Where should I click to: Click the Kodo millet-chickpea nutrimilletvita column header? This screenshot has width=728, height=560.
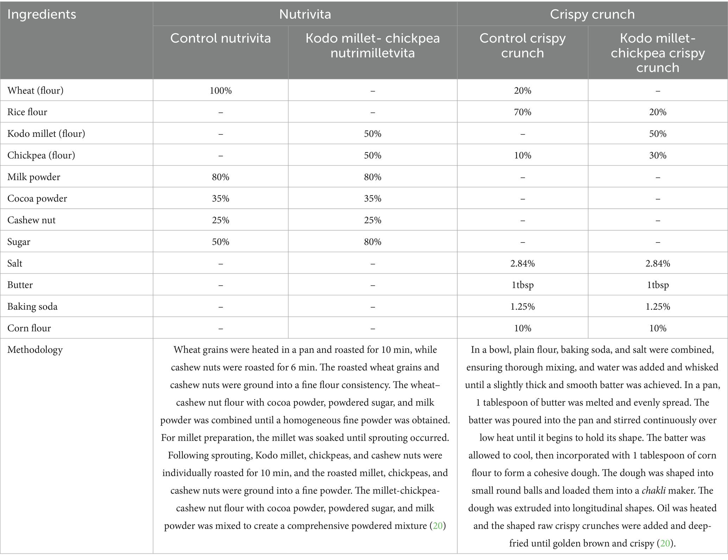tap(372, 46)
